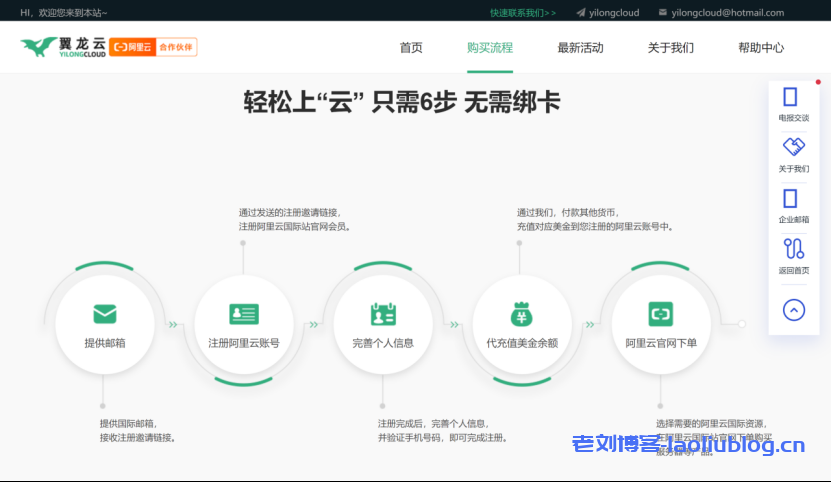Click the text 选择需要的阿里云国际资源,
The image size is (831, 482).
(x=712, y=424)
